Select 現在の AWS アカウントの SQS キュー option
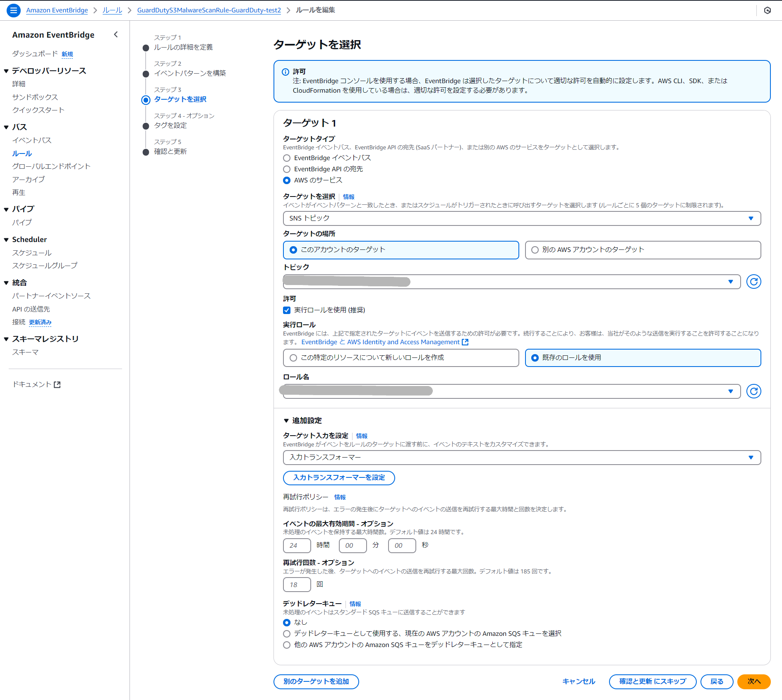The height and width of the screenshot is (700, 782). [287, 634]
